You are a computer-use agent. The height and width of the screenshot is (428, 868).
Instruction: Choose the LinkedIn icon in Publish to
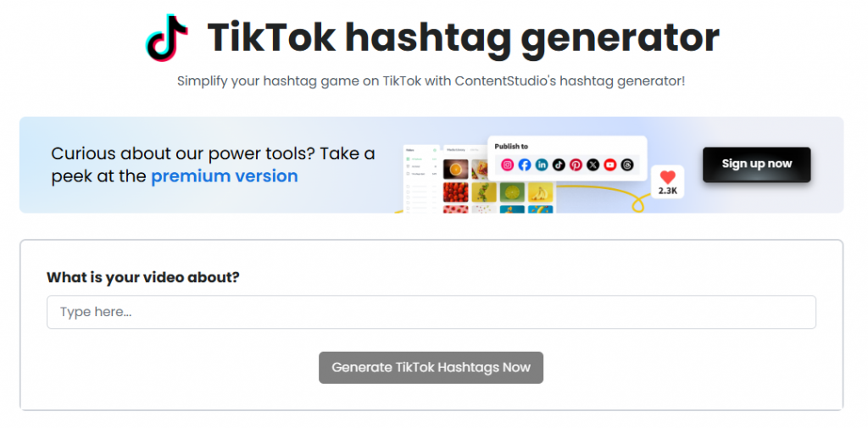click(x=542, y=164)
